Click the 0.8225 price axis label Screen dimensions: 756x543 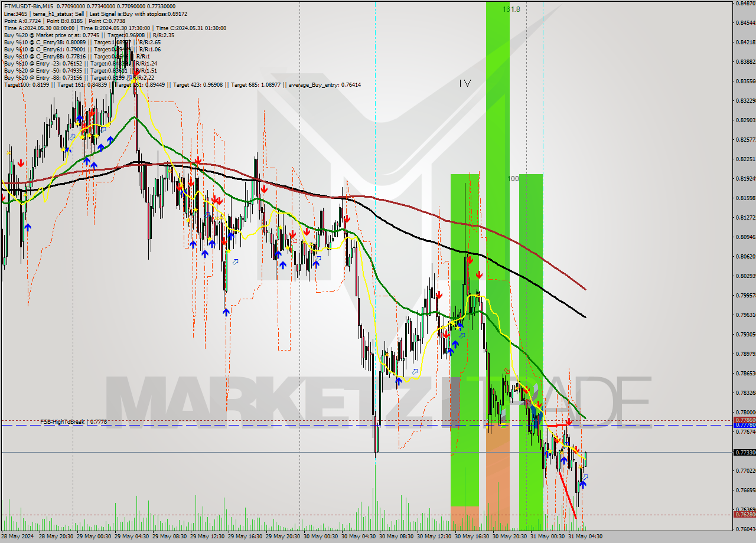click(x=745, y=159)
